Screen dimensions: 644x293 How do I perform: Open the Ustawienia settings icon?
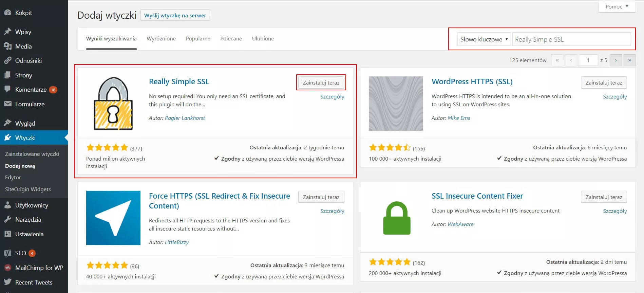(x=7, y=234)
